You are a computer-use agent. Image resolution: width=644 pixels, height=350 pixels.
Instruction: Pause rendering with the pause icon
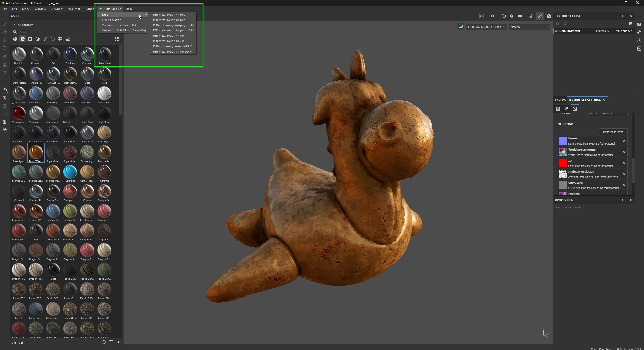(492, 16)
